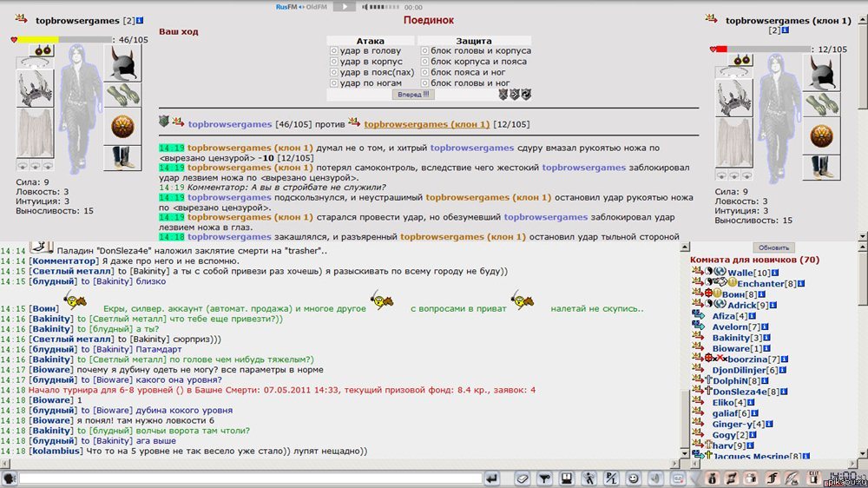Screen dimensions: 868x488
Task: Pick defense 'блок головы и корпуса'
Action: (x=424, y=51)
